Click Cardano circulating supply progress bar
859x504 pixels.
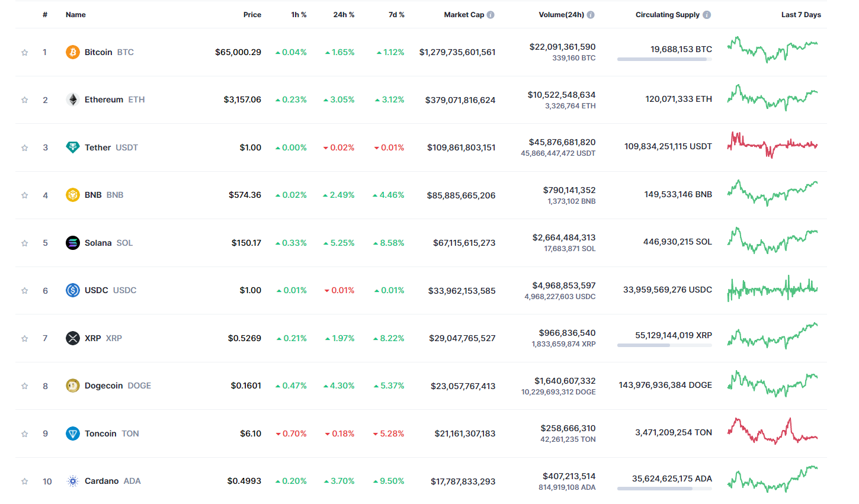coord(665,489)
